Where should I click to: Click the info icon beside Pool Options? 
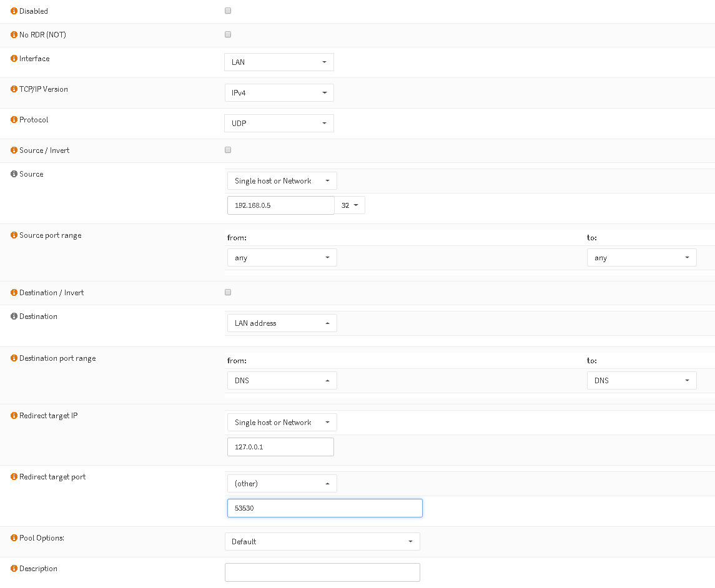tap(14, 538)
